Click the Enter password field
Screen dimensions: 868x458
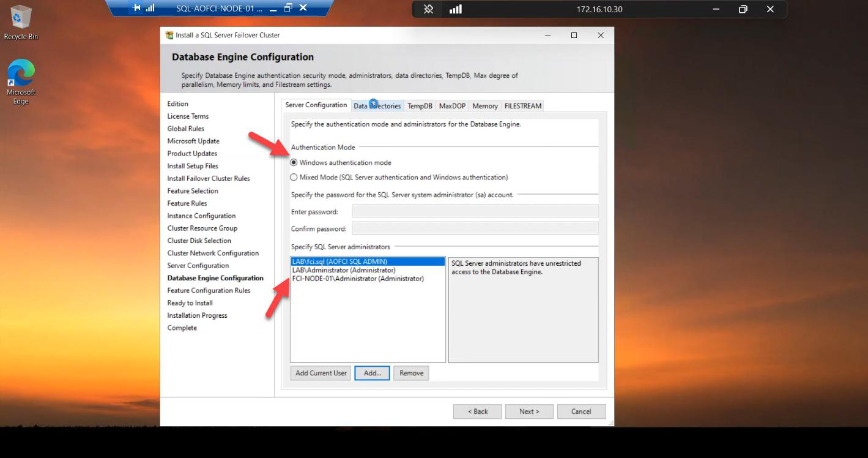click(x=475, y=212)
